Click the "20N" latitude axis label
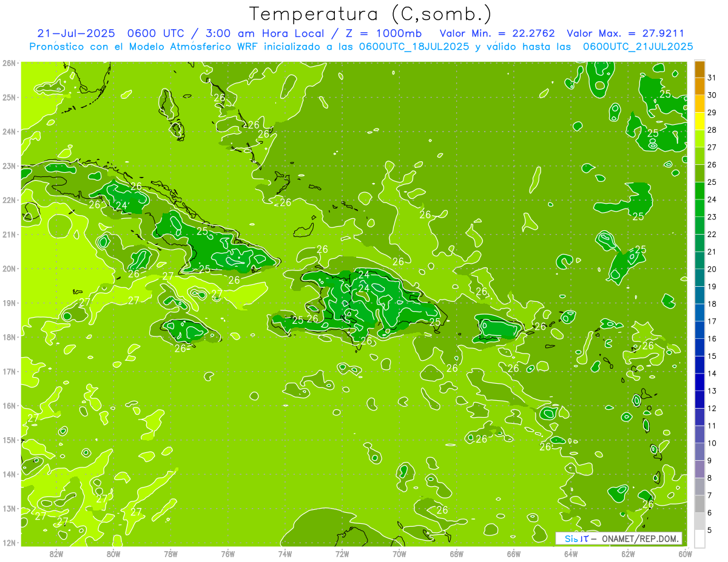728x562 pixels. [x=9, y=269]
